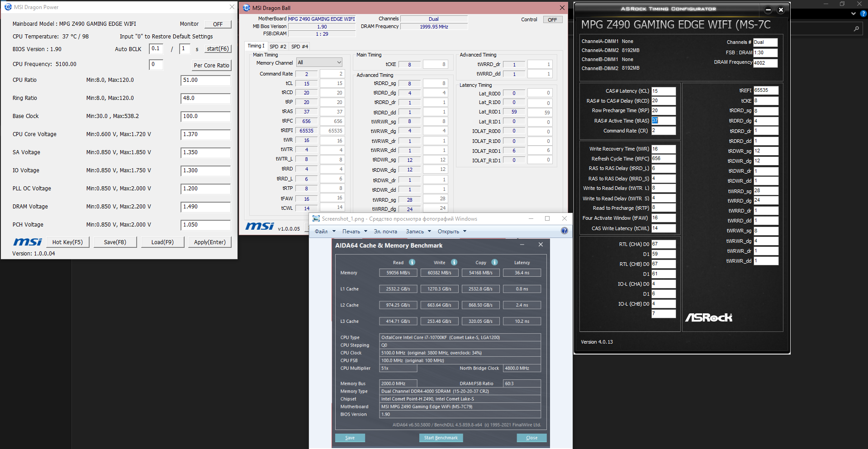The image size is (868, 449).
Task: Open Per Core Ratio settings
Action: click(211, 65)
